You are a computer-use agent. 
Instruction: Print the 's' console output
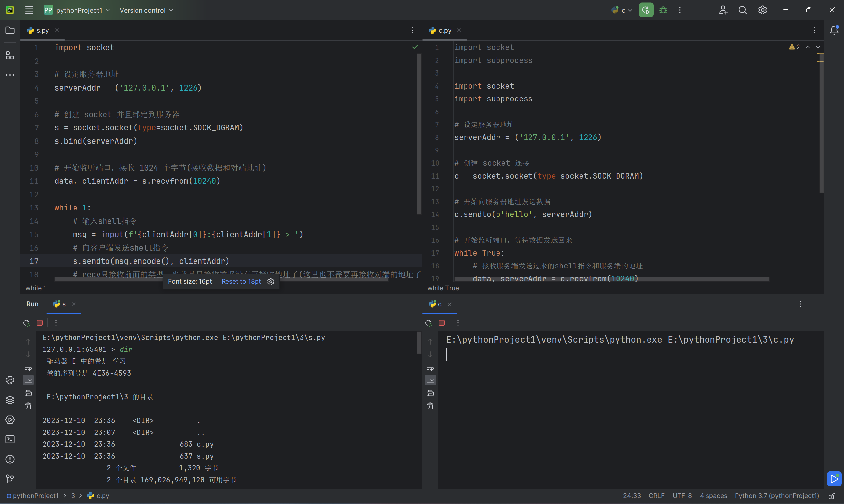(x=28, y=393)
